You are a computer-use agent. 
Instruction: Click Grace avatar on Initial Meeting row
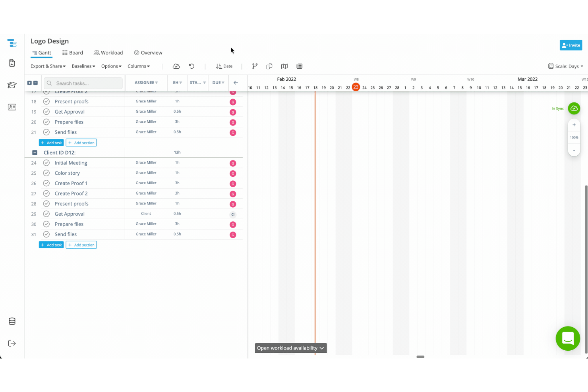coord(233,163)
